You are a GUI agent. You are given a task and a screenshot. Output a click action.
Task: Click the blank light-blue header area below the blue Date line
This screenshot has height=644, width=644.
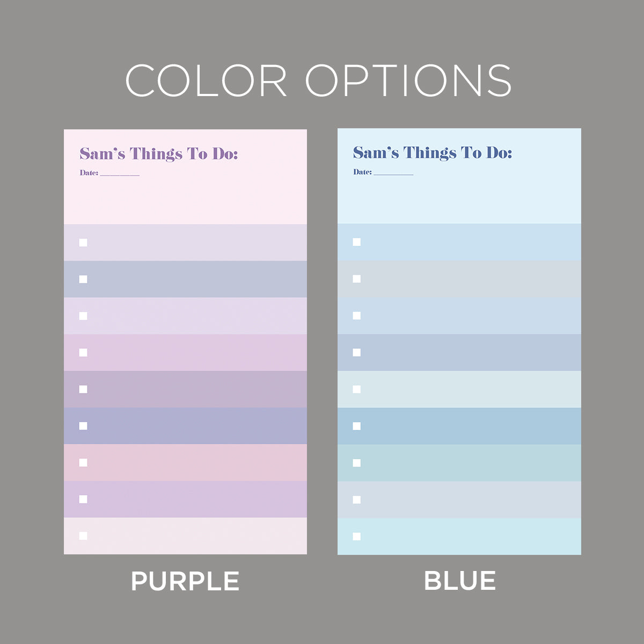(459, 200)
